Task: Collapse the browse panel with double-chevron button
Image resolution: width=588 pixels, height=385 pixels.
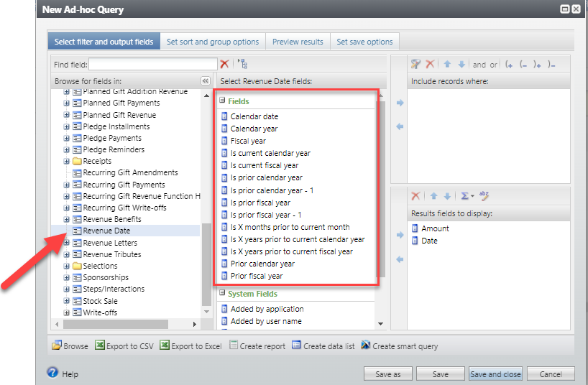Action: click(x=205, y=81)
